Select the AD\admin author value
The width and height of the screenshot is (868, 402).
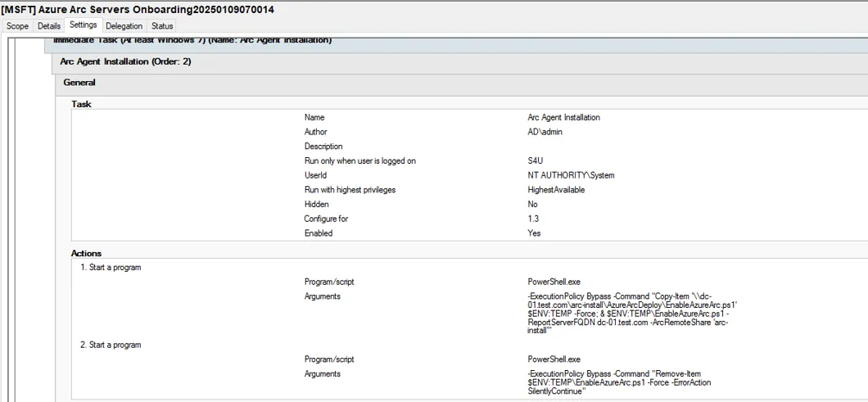(x=545, y=132)
